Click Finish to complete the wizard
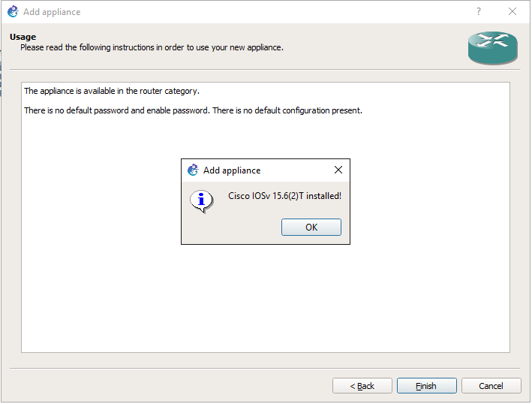Viewport: 532px width, 404px height. click(x=426, y=386)
